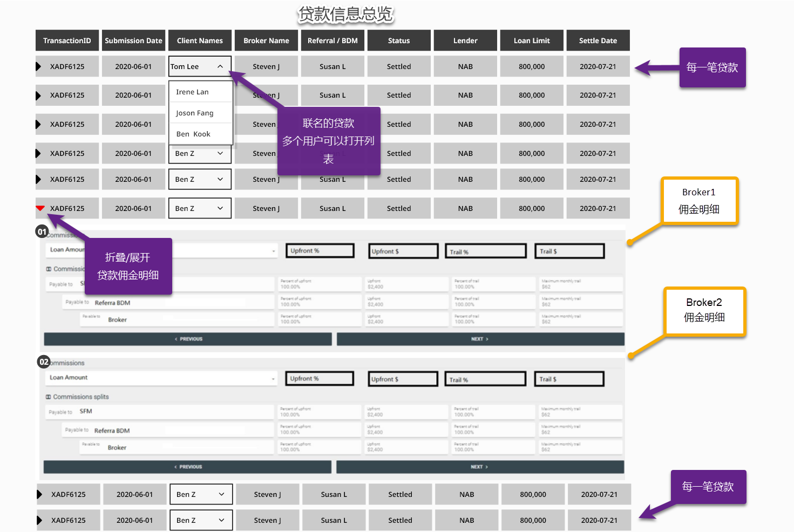The image size is (794, 532).
Task: Toggle Commissions splits icon in lower panel
Action: click(49, 397)
